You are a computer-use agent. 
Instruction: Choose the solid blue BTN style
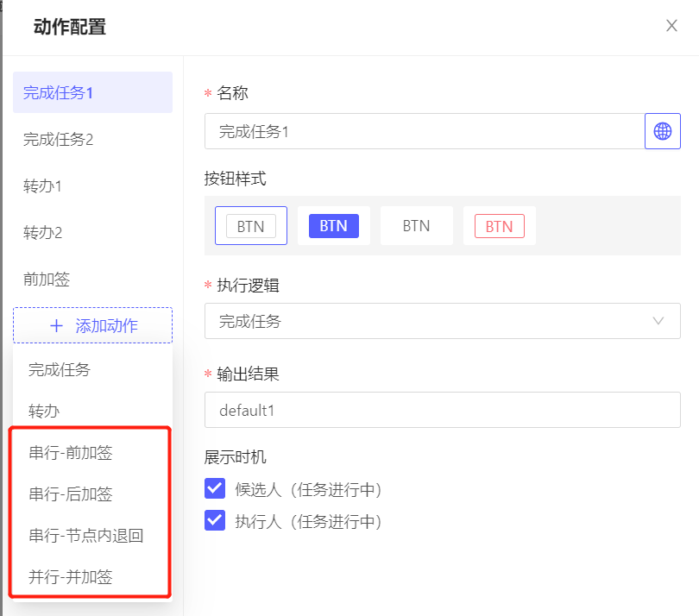coord(333,225)
